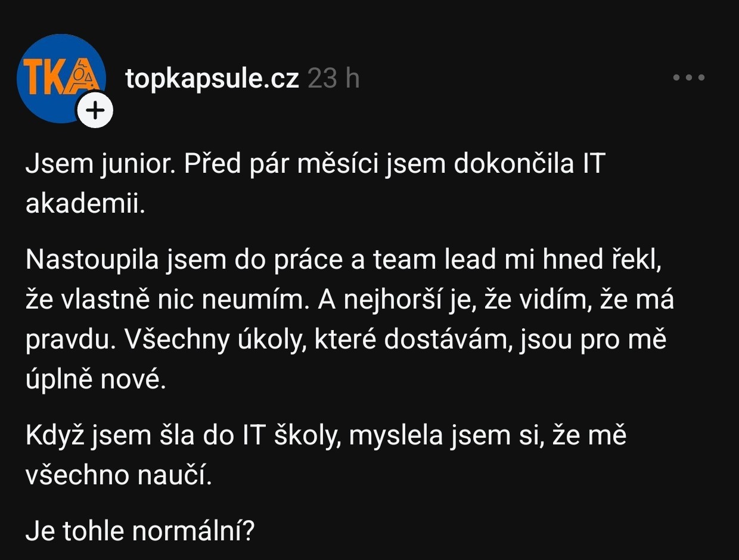
Task: Click the line starting "Když jsem šla"
Action: 325,435
